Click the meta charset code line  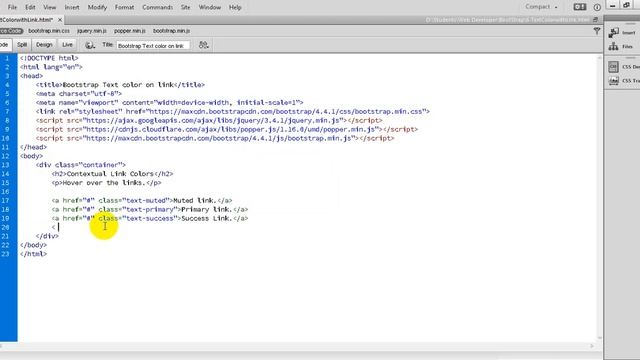(x=79, y=94)
